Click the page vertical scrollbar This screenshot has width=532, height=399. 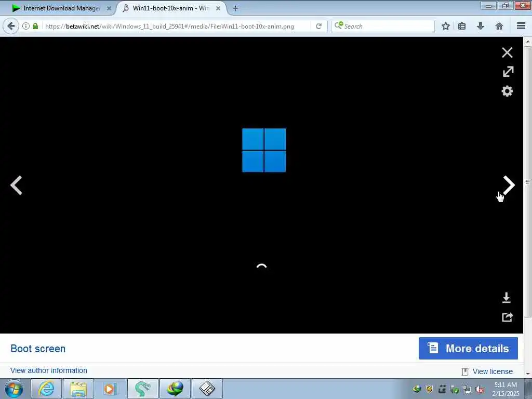pos(528,181)
